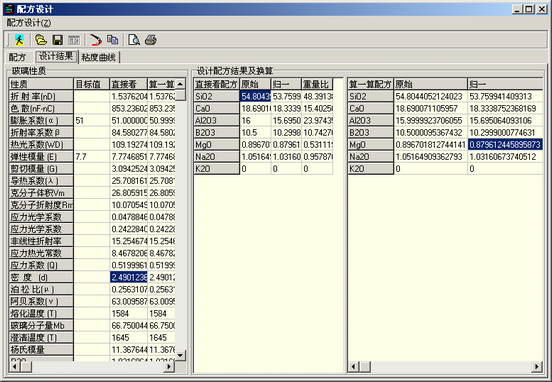Viewport: 552px width, 382px height.
Task: Select the 应力系数(Q) row header
Action: click(x=41, y=265)
